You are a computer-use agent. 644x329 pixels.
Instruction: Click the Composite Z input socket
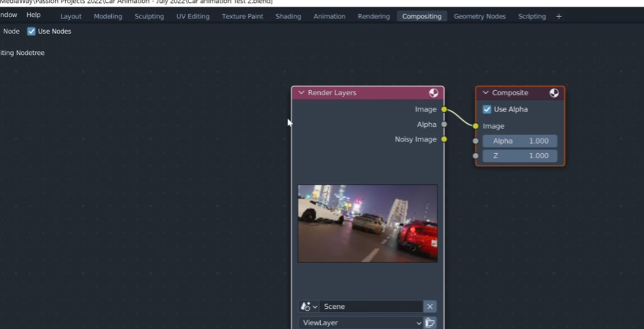(475, 155)
